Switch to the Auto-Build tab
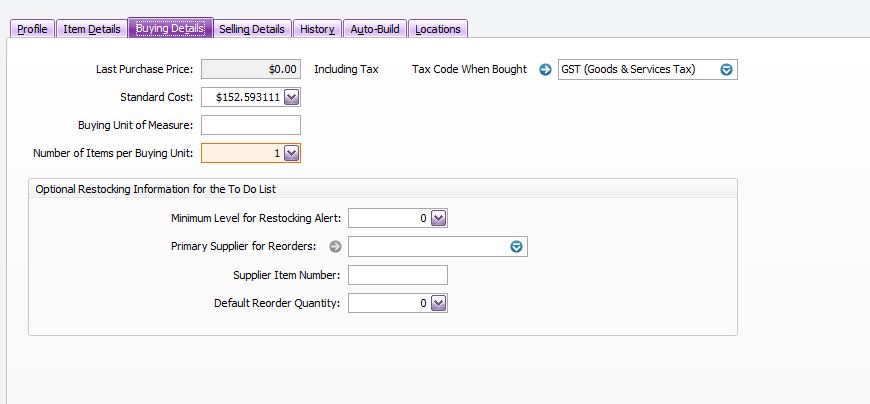Screen dimensions: 870x404 click(x=375, y=29)
